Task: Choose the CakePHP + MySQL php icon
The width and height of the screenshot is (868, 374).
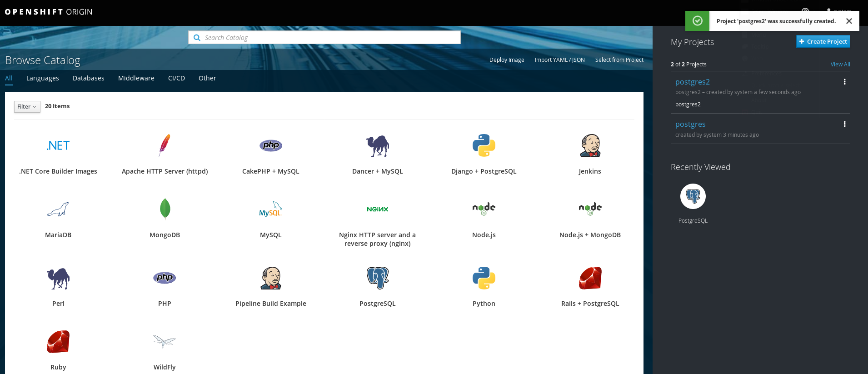Action: [x=271, y=145]
